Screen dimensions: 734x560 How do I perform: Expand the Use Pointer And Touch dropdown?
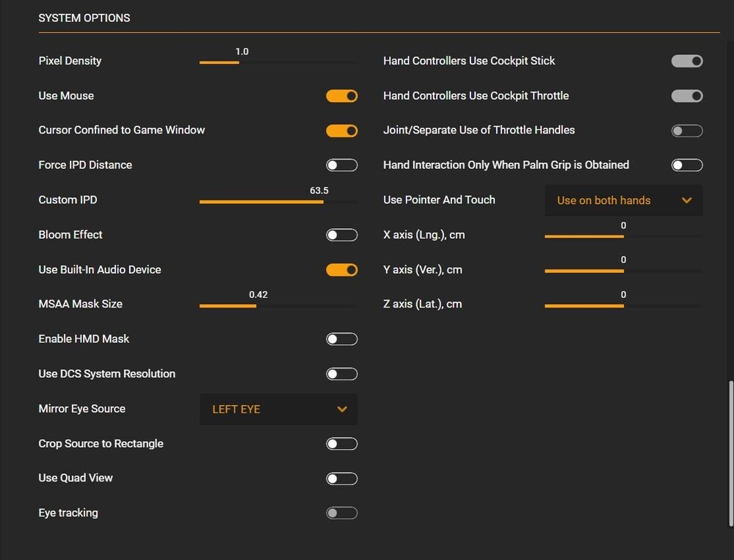(623, 200)
